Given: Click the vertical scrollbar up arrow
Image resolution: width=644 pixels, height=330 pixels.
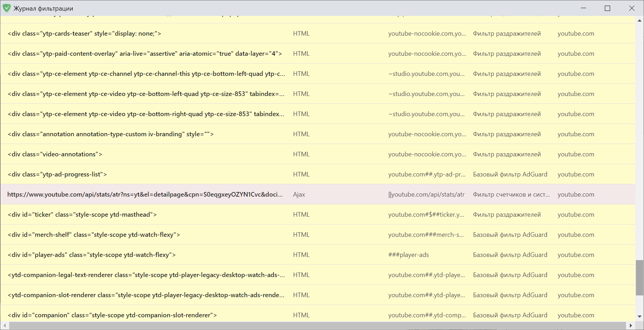Looking at the screenshot, I should point(639,21).
